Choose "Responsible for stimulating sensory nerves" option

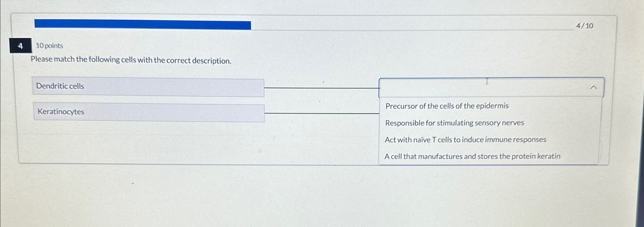coord(454,123)
